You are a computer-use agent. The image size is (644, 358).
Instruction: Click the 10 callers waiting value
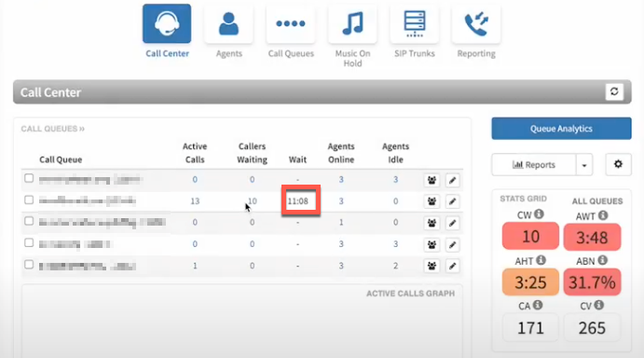pos(253,201)
